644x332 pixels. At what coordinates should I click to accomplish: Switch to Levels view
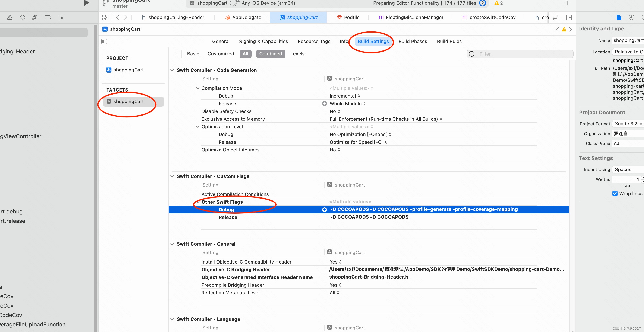297,54
